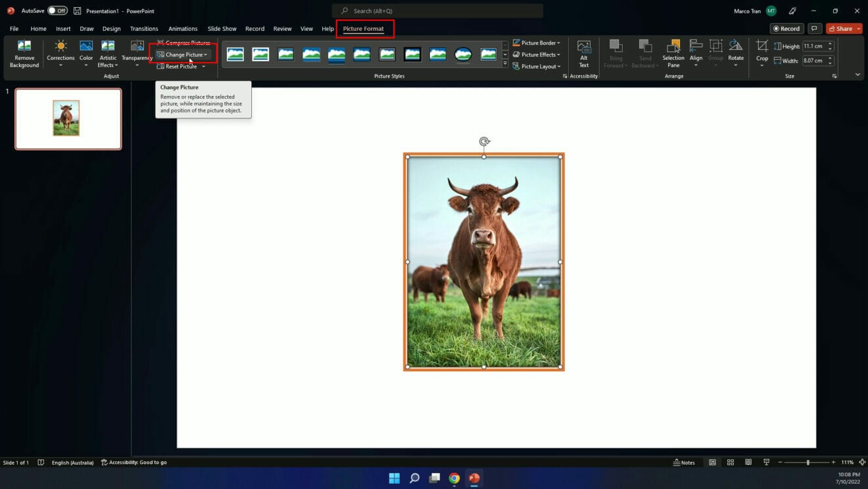
Task: Click the Alt Text button
Action: coord(583,54)
